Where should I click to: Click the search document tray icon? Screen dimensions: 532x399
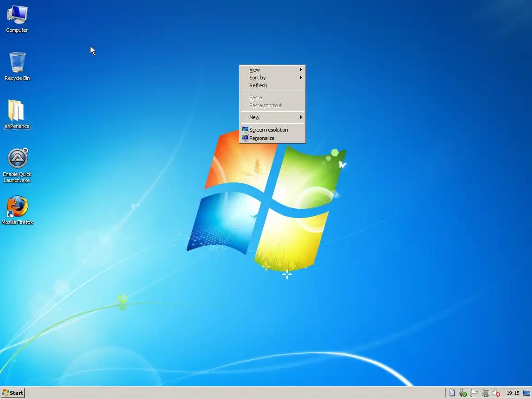pos(452,393)
